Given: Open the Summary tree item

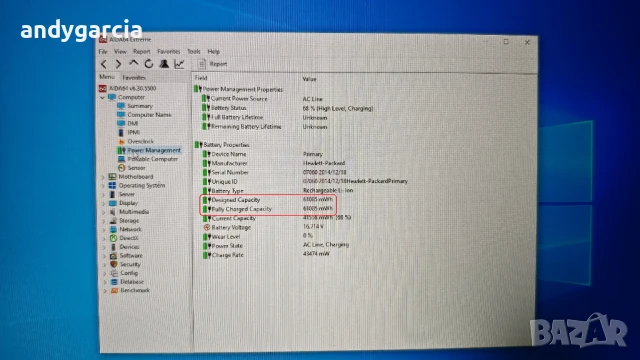Looking at the screenshot, I should (x=135, y=106).
